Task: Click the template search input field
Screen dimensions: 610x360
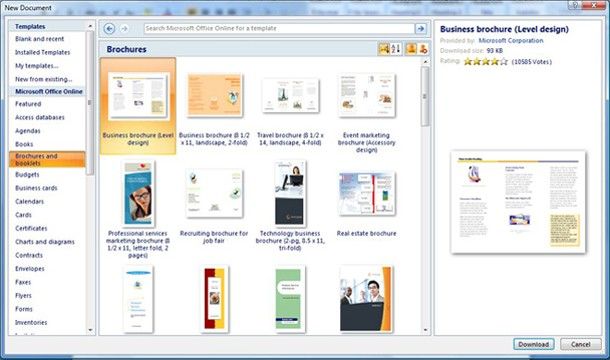Action: click(x=279, y=28)
